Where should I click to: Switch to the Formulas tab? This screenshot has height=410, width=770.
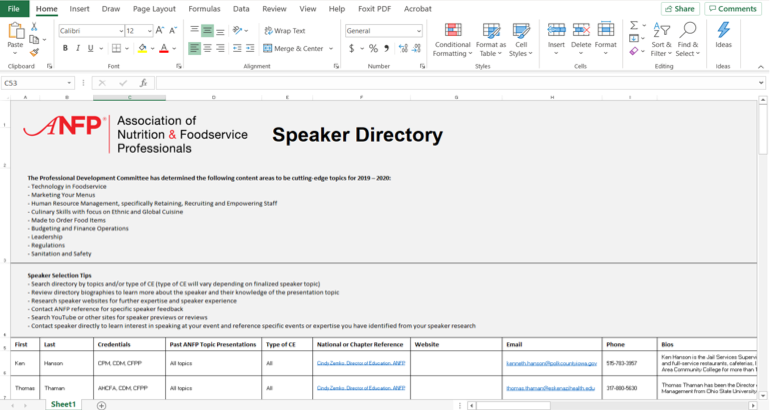click(x=204, y=8)
